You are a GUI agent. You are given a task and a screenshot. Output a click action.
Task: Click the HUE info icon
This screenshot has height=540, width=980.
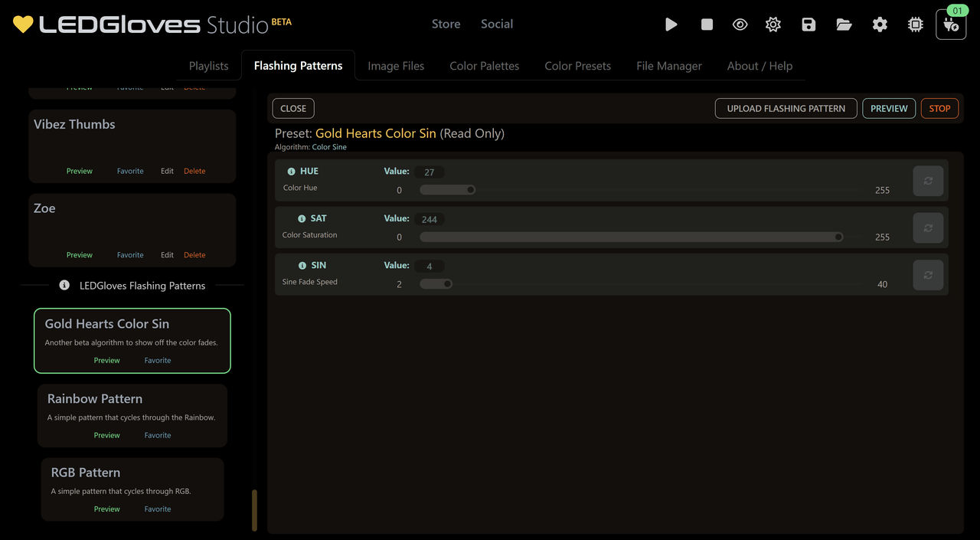pyautogui.click(x=291, y=172)
